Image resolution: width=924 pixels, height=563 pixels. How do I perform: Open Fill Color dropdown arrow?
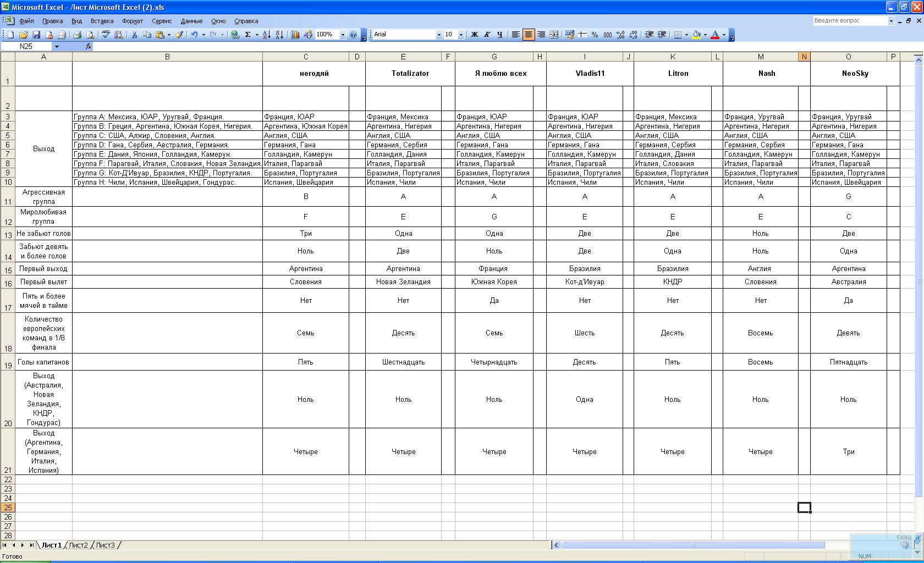pos(705,35)
